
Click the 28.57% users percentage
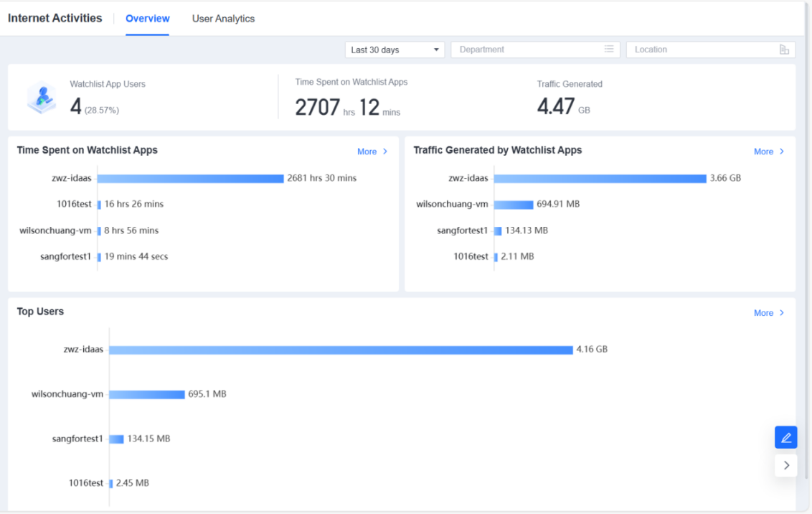point(102,110)
